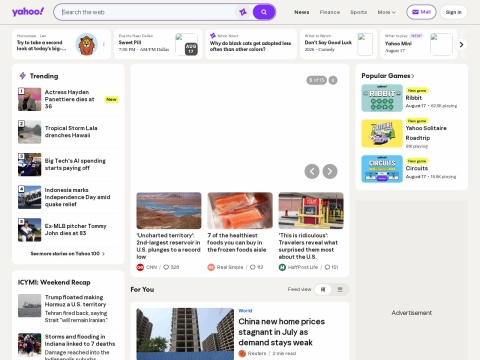Viewport: 480px width, 360px height.
Task: Open comments on the HuffPost Life story
Action: [332, 267]
